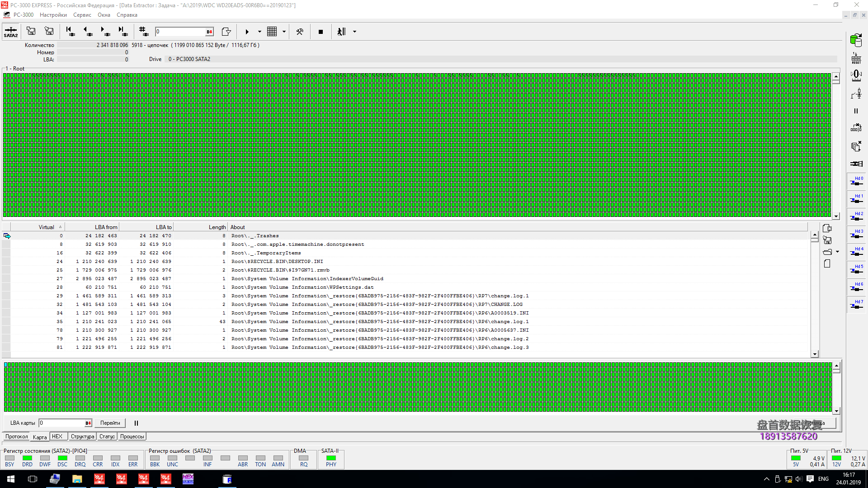Open File Explorer from the taskbar

point(77,479)
